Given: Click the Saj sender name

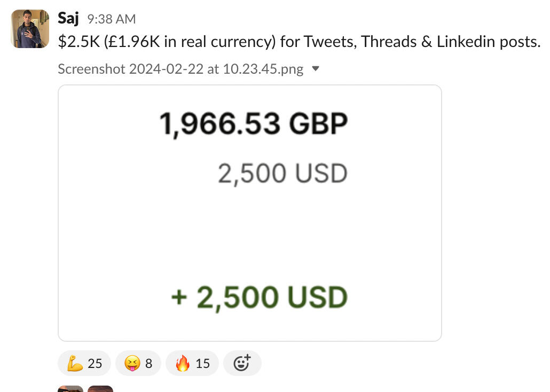Looking at the screenshot, I should 68,19.
